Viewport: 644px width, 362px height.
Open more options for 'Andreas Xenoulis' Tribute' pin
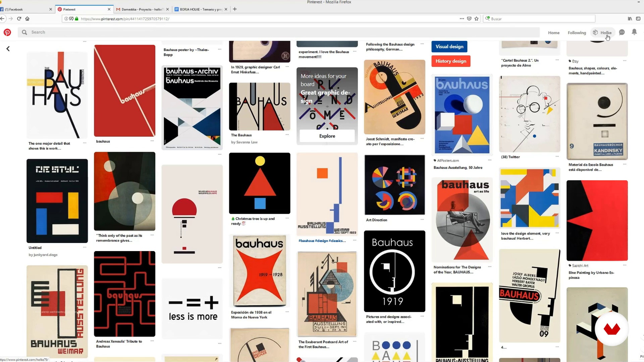click(152, 341)
